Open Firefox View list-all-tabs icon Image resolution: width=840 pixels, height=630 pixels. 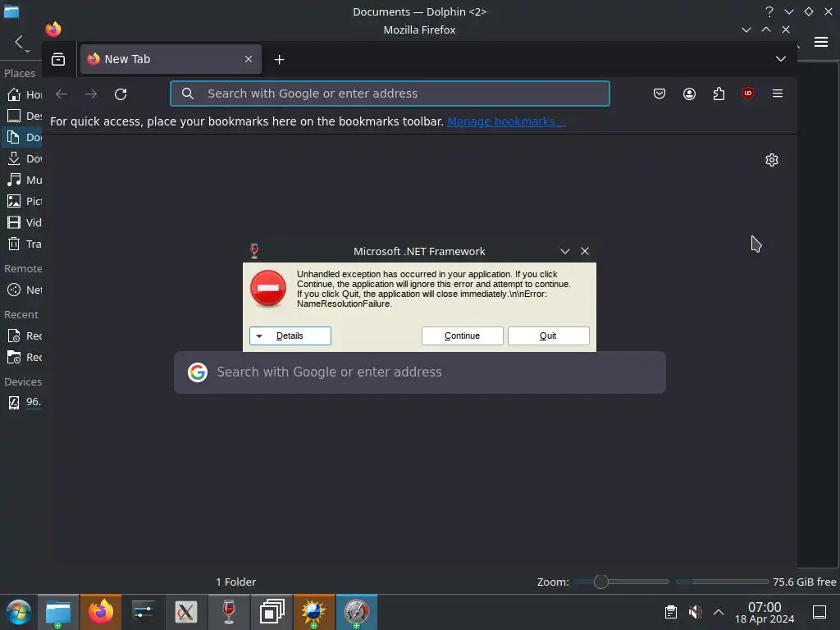58,59
